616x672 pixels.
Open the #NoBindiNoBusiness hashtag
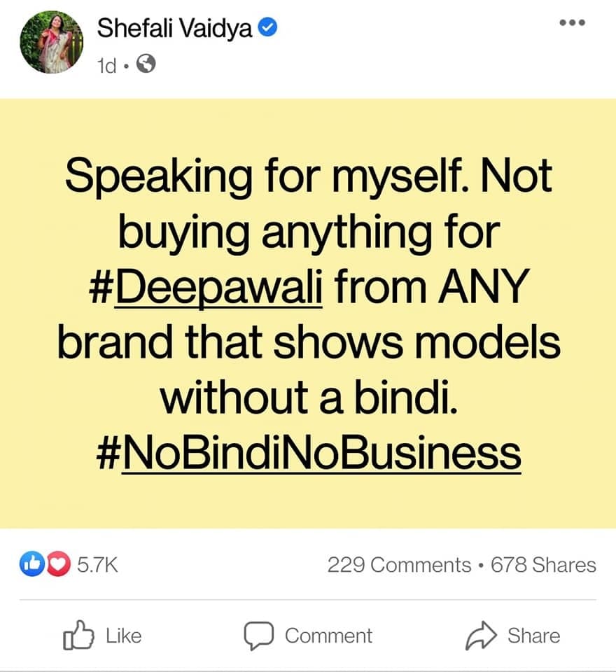point(308,453)
